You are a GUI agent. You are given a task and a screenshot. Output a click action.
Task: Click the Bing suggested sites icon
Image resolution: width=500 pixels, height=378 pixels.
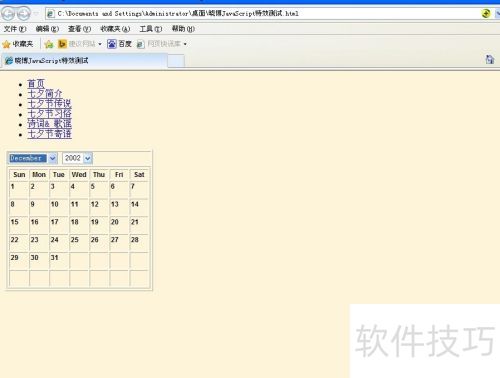pos(62,44)
